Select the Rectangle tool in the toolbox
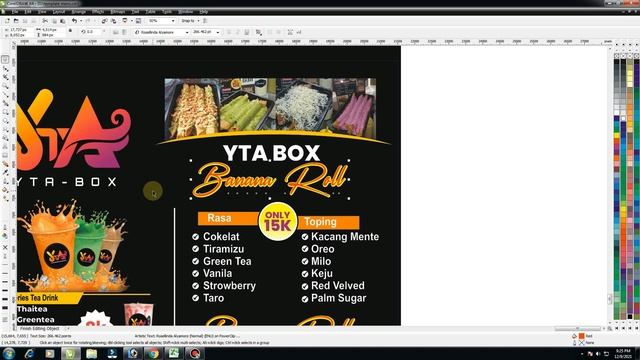Screen dimensions: 640x360 [5, 112]
